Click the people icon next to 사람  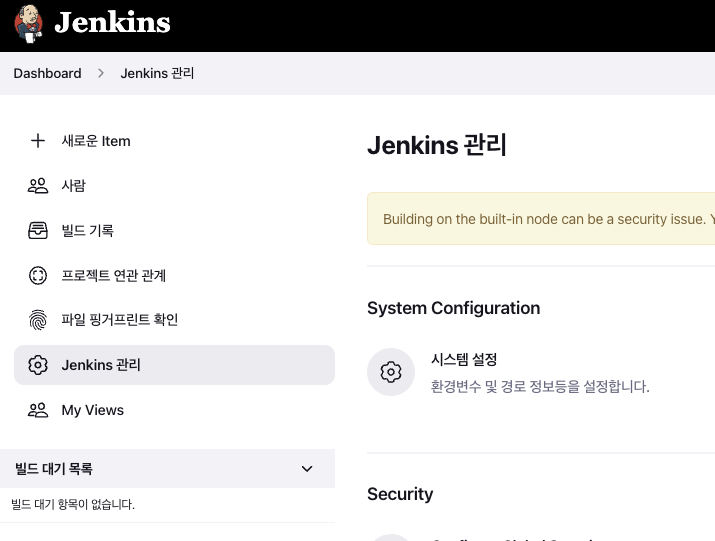pos(38,186)
